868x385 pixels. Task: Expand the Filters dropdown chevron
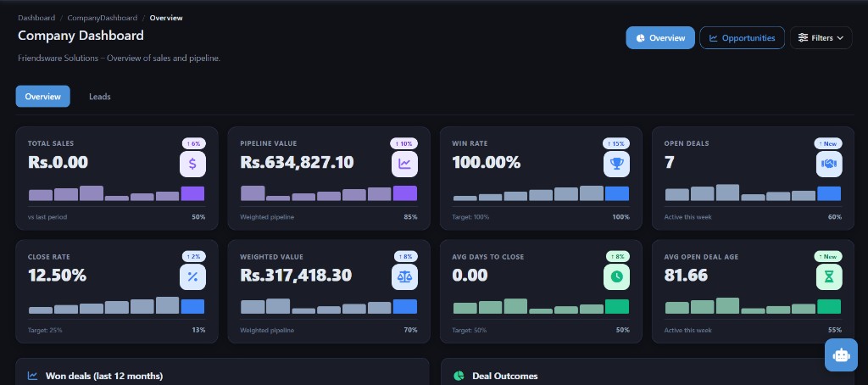tap(840, 38)
